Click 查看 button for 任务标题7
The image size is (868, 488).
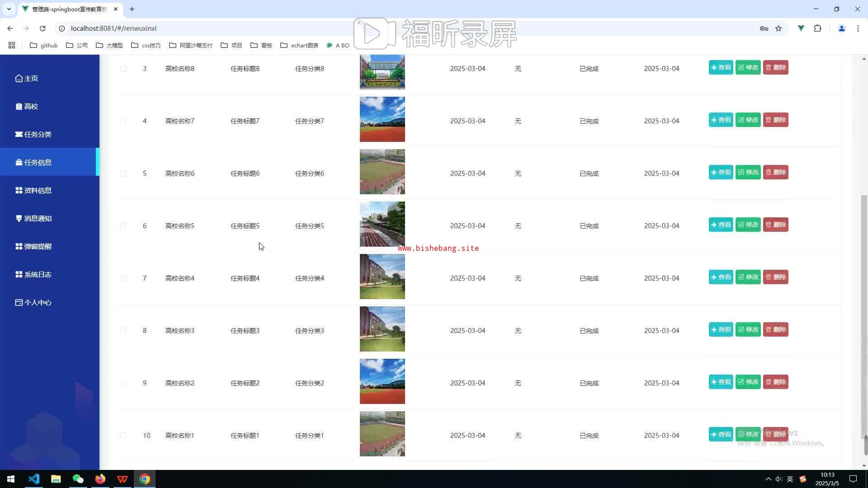tap(721, 120)
